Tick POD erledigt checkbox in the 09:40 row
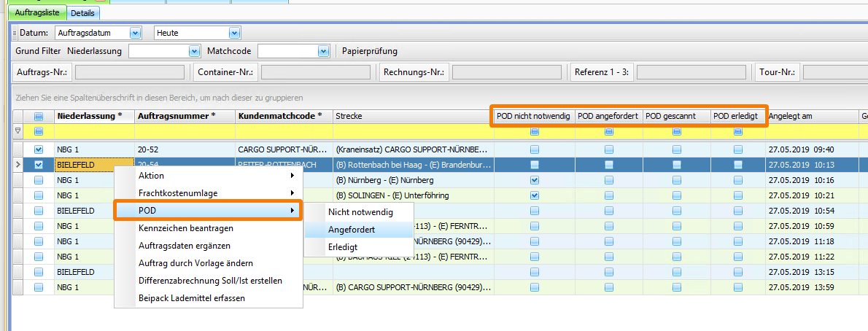This screenshot has height=331, width=868. tap(737, 149)
